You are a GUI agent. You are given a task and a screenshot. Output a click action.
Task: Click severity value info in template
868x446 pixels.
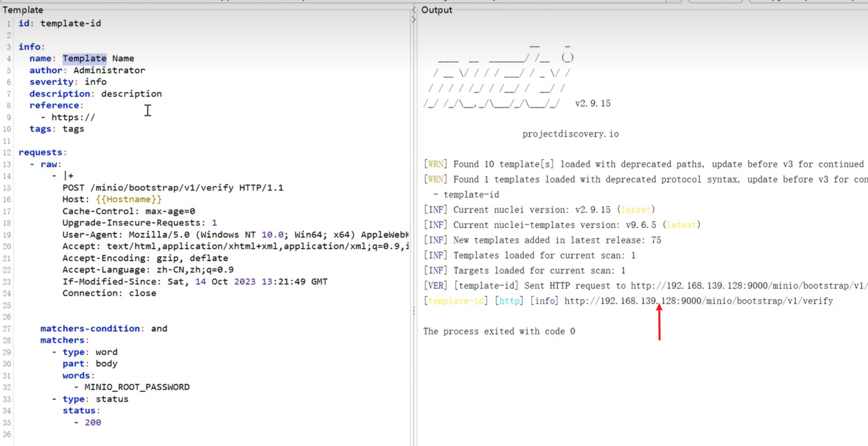[x=95, y=82]
